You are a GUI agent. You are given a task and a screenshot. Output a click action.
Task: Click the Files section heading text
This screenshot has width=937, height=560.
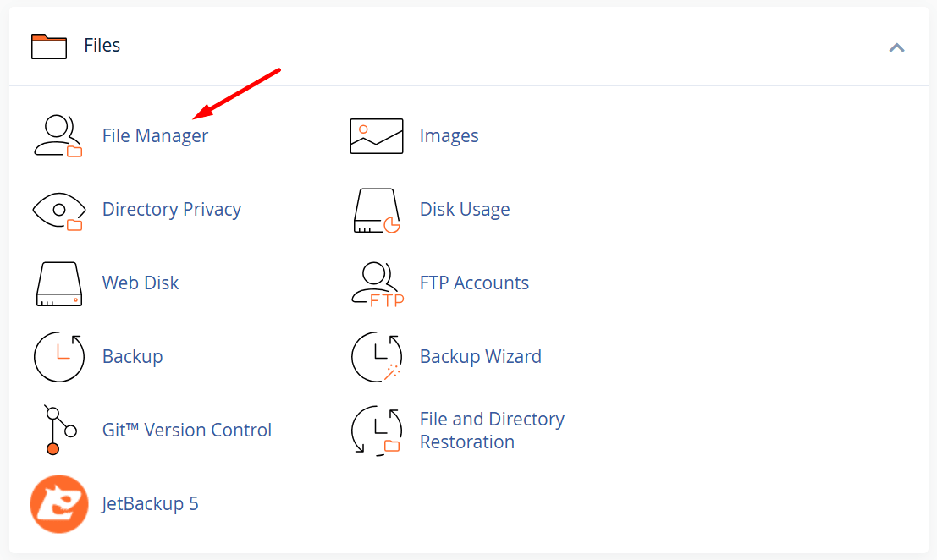tap(102, 46)
